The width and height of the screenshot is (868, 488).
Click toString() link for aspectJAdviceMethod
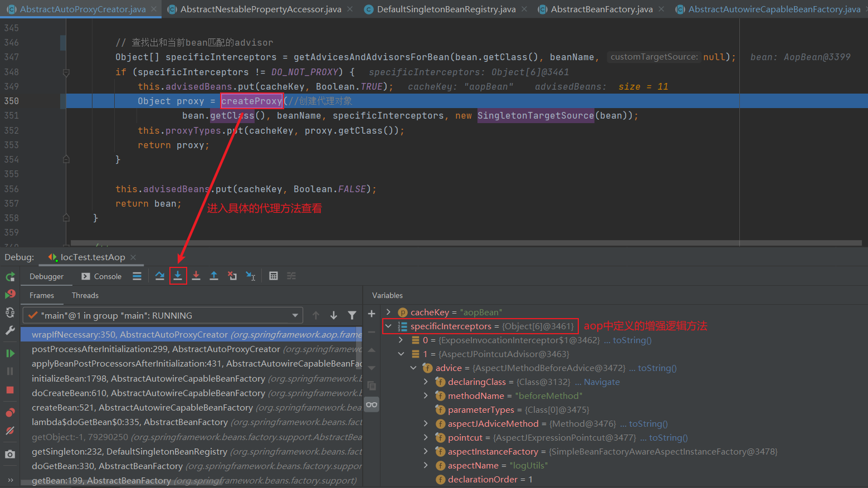pos(648,423)
